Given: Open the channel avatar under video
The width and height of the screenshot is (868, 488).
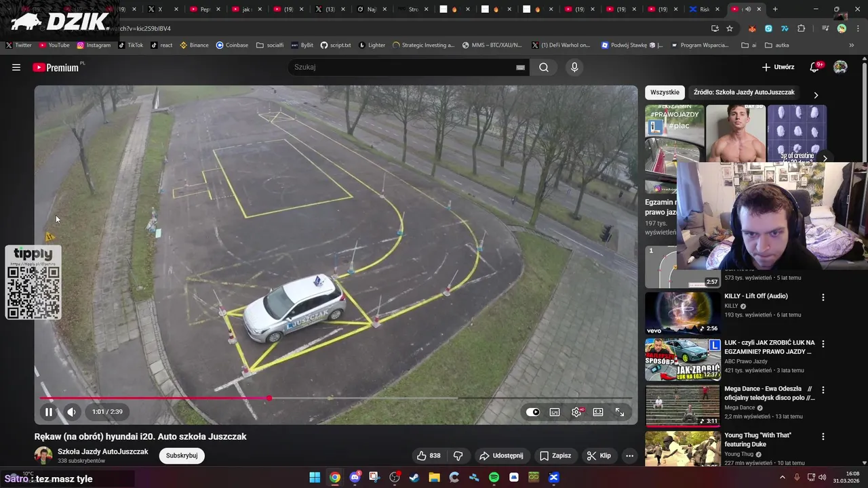Looking at the screenshot, I should pyautogui.click(x=43, y=455).
